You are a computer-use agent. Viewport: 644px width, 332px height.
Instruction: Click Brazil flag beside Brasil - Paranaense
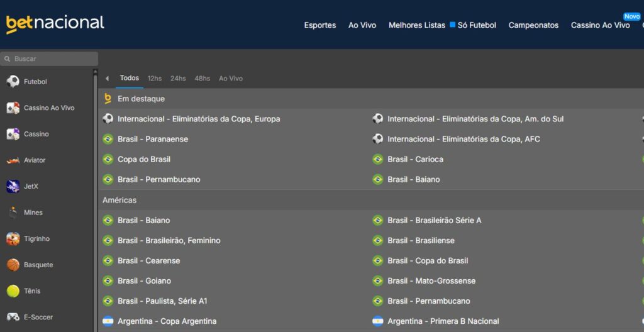[108, 139]
